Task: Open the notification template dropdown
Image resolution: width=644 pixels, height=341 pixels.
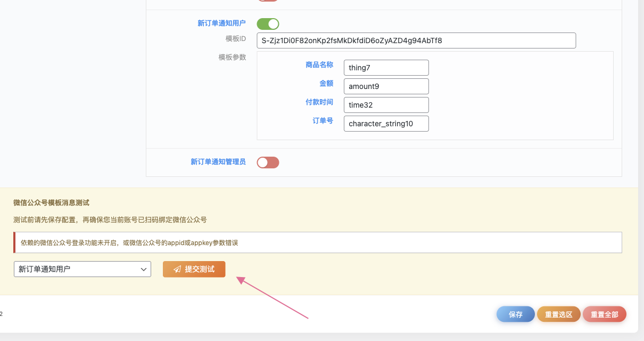Action: click(x=82, y=269)
